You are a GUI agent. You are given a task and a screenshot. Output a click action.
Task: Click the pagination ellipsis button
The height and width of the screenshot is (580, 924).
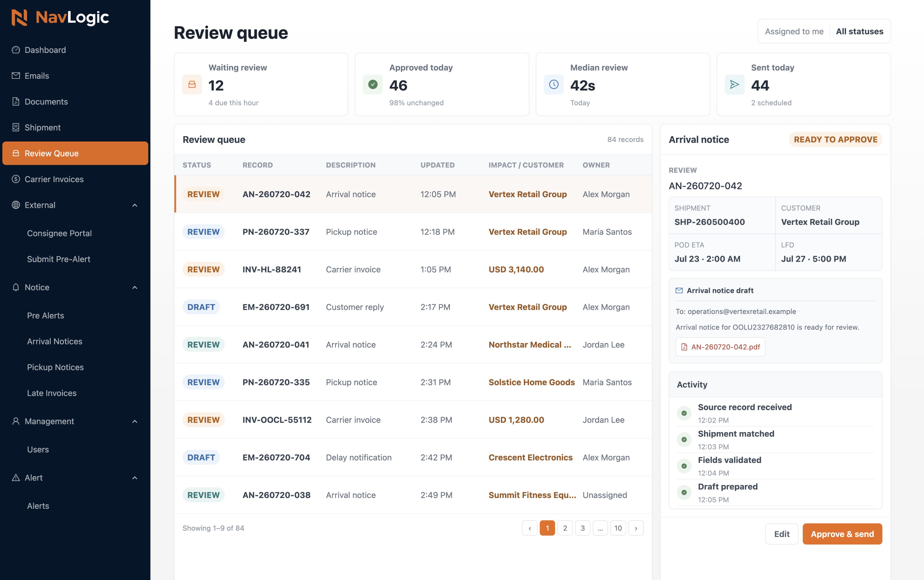[600, 528]
